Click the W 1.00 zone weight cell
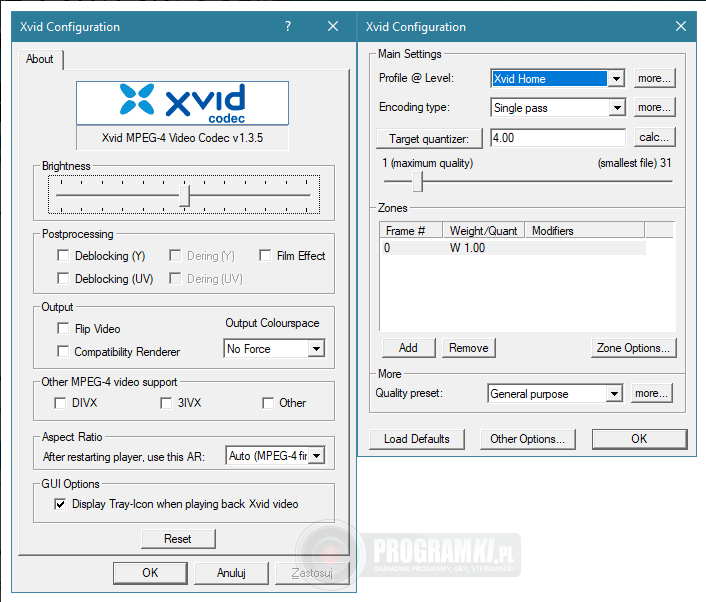 coord(467,248)
